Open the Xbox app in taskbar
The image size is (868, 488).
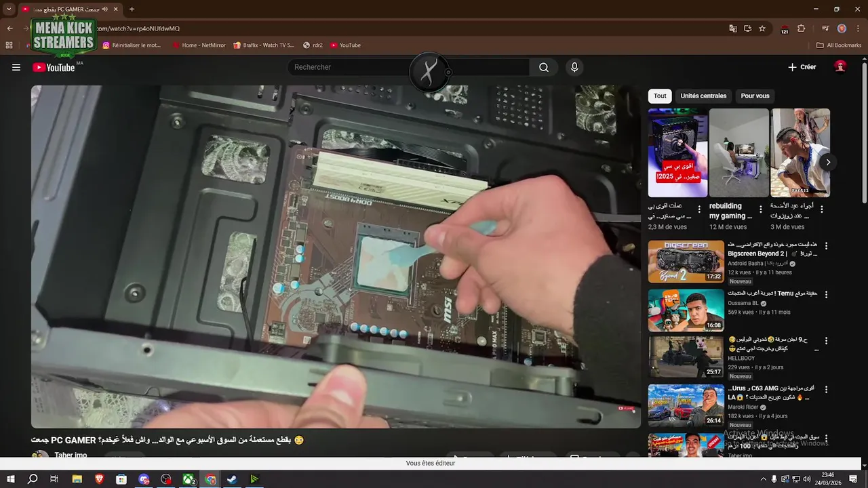click(x=188, y=479)
